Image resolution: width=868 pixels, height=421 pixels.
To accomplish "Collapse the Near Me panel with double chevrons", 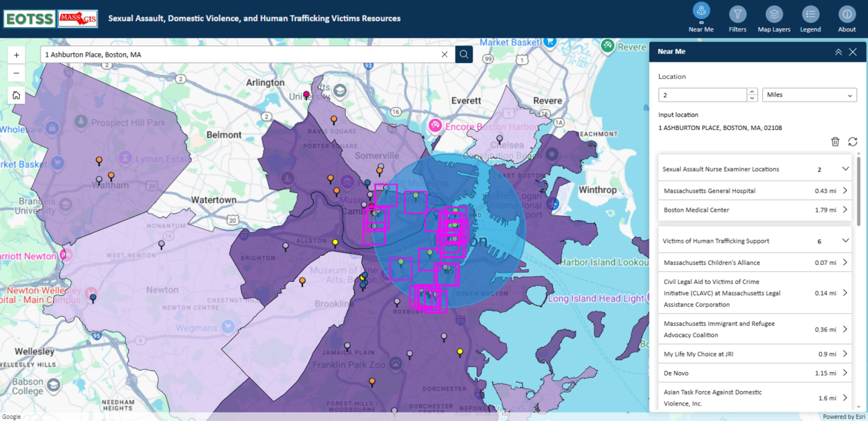I will [x=839, y=51].
